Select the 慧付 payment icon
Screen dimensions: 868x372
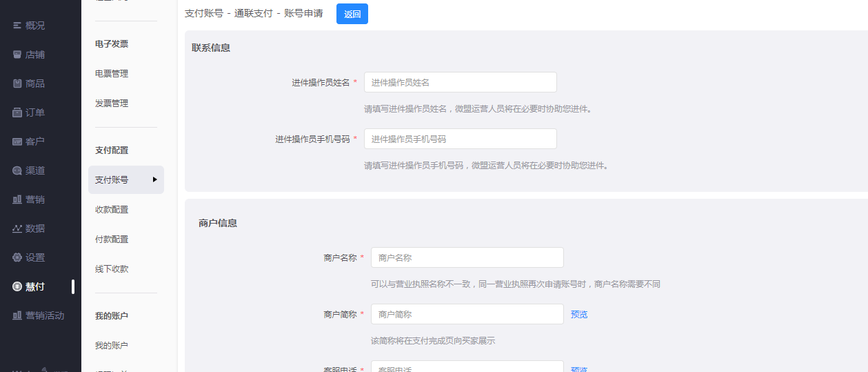(17, 286)
